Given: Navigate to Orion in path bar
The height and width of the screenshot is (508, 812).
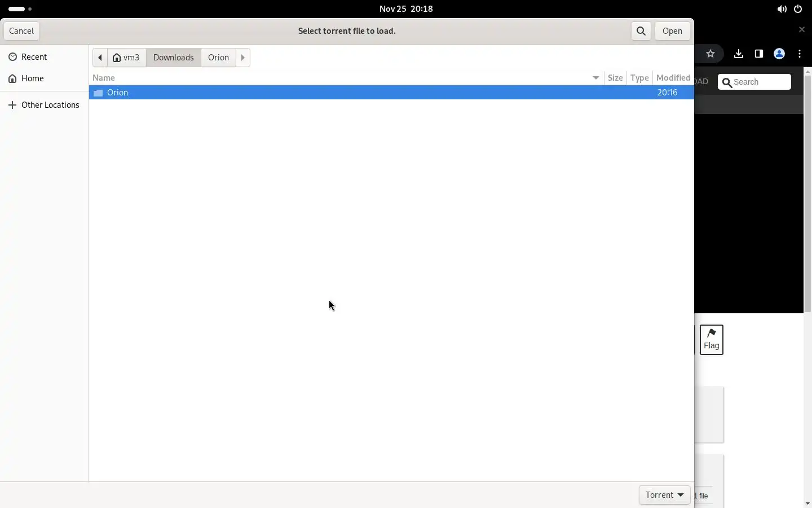Looking at the screenshot, I should (219, 58).
